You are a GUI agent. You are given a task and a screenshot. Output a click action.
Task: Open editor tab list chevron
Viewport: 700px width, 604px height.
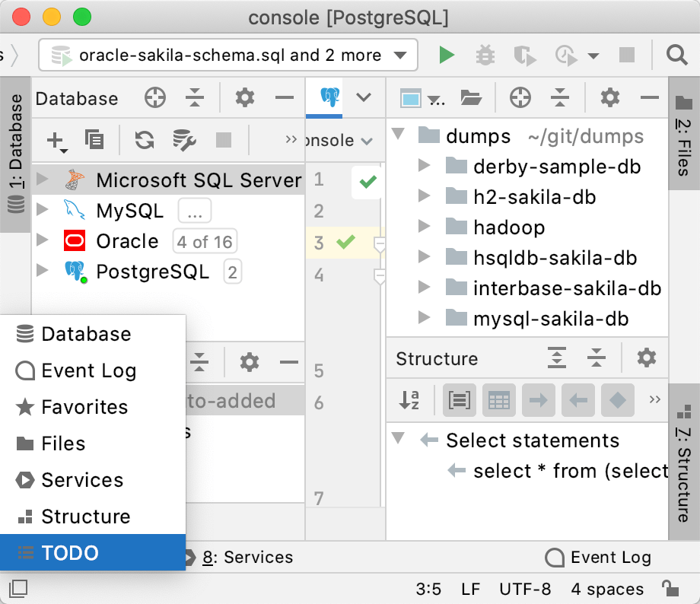point(364,97)
